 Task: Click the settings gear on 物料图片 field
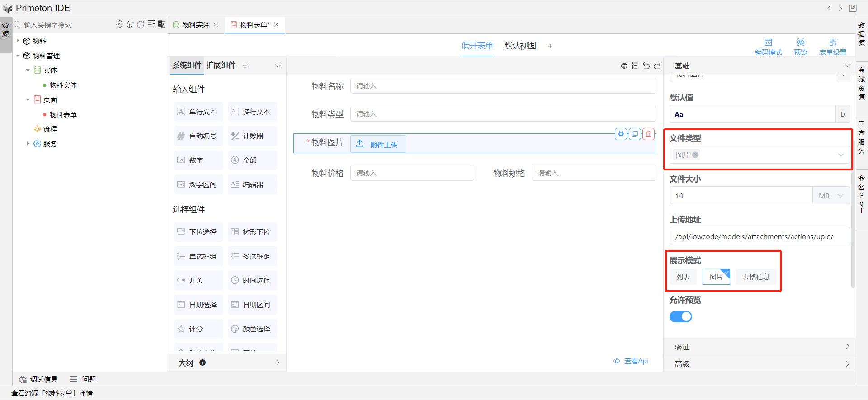[621, 134]
